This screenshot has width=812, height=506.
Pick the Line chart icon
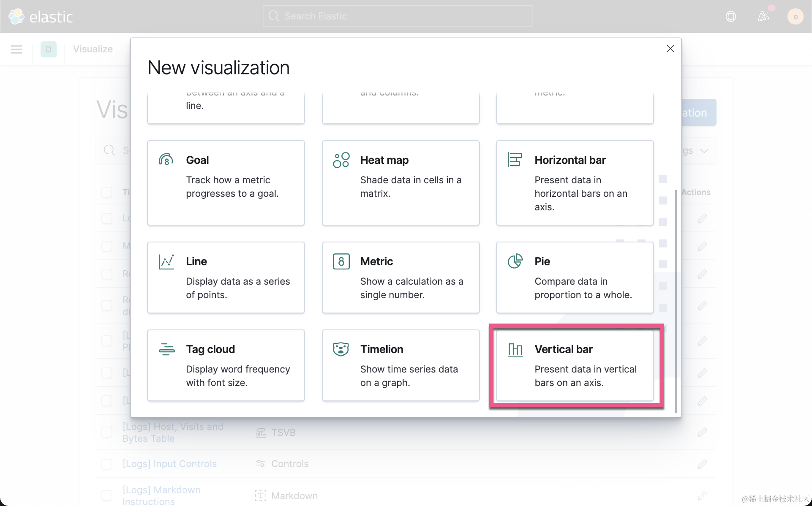(166, 261)
